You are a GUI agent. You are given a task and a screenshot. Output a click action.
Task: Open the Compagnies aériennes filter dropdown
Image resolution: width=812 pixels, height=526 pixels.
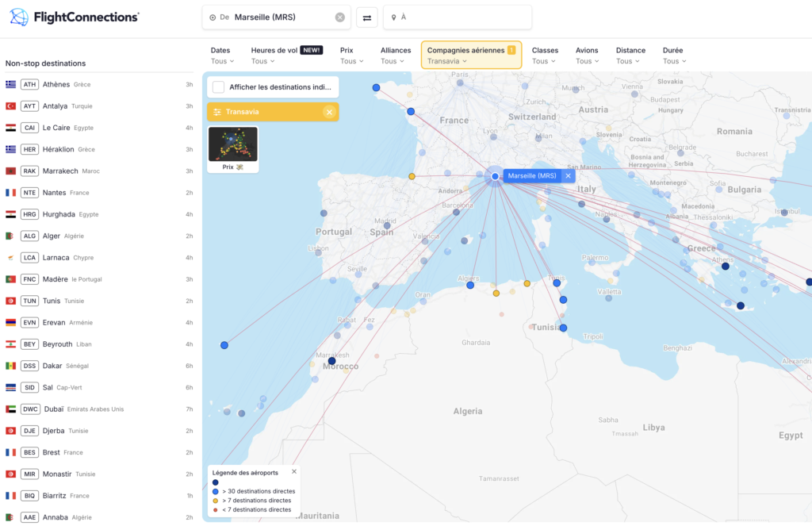point(471,56)
